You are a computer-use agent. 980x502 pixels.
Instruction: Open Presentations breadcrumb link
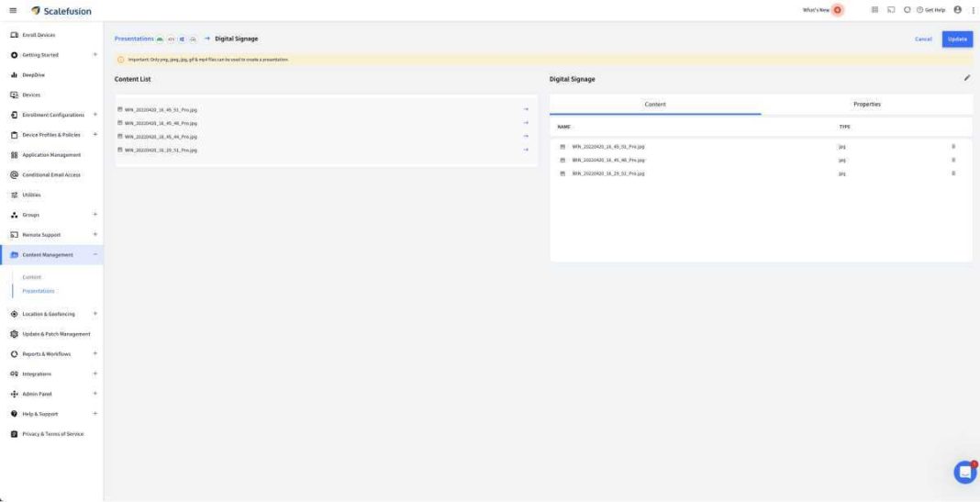[135, 39]
